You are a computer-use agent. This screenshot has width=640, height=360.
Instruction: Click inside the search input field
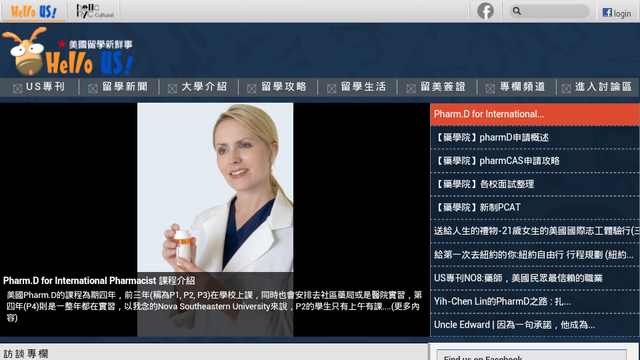(549, 11)
